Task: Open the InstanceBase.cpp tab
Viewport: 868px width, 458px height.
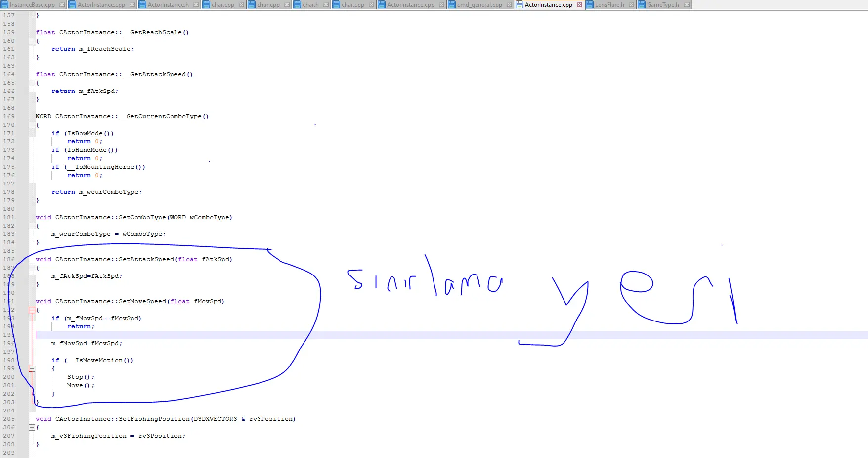Action: point(32,5)
